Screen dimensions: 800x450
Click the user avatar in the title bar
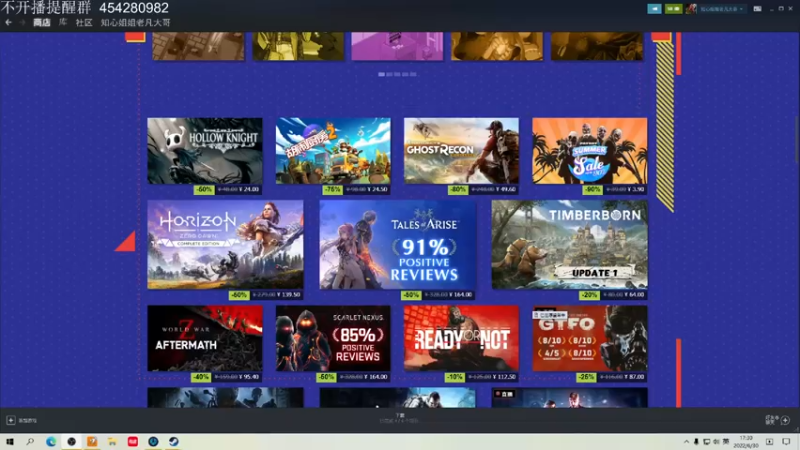pyautogui.click(x=691, y=9)
